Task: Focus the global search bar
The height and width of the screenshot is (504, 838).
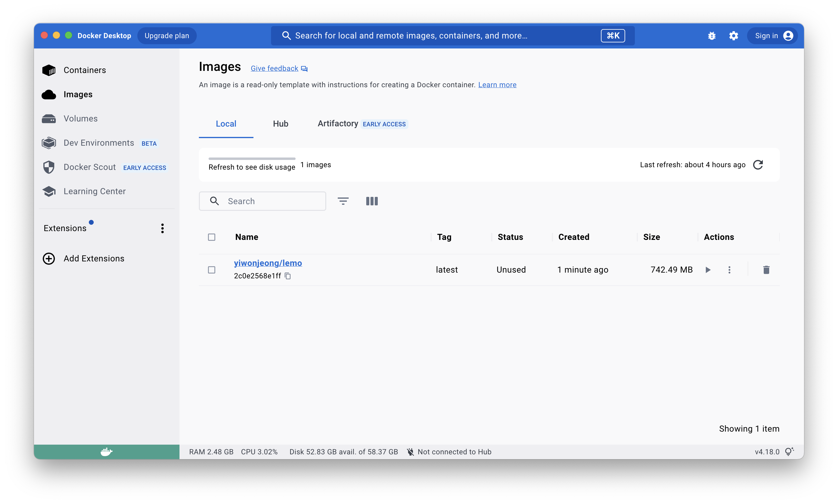Action: click(x=452, y=36)
